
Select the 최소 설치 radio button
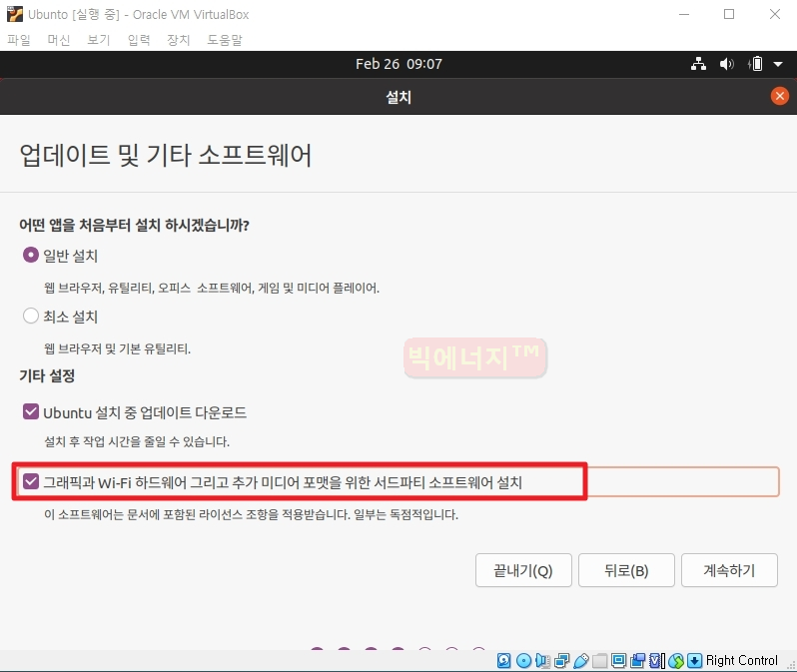coord(31,316)
